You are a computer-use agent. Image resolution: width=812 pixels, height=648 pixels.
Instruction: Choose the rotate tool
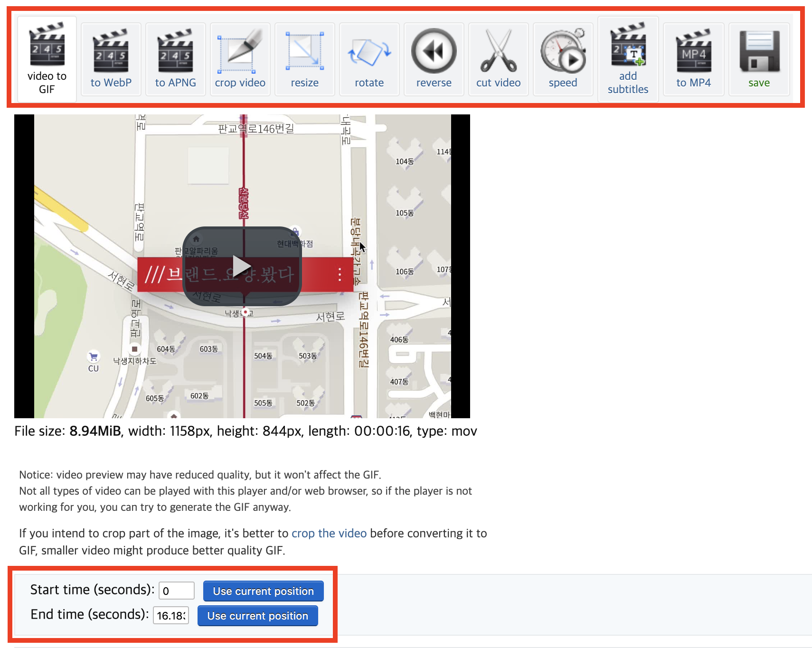[369, 59]
